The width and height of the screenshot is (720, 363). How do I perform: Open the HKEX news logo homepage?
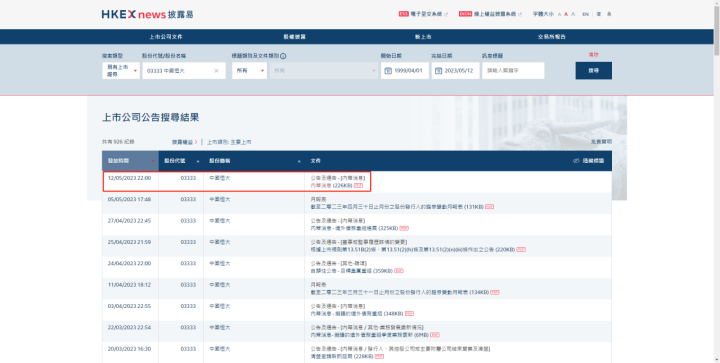[x=147, y=14]
